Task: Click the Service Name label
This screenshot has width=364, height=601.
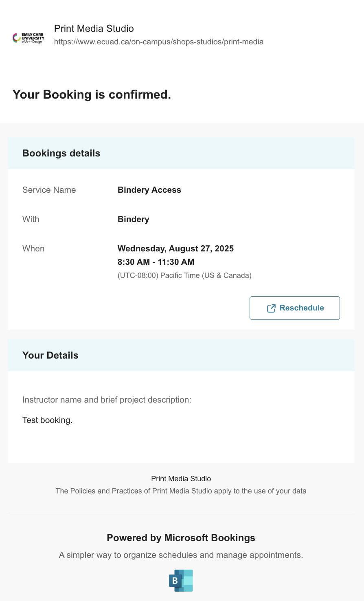Action: pyautogui.click(x=49, y=190)
